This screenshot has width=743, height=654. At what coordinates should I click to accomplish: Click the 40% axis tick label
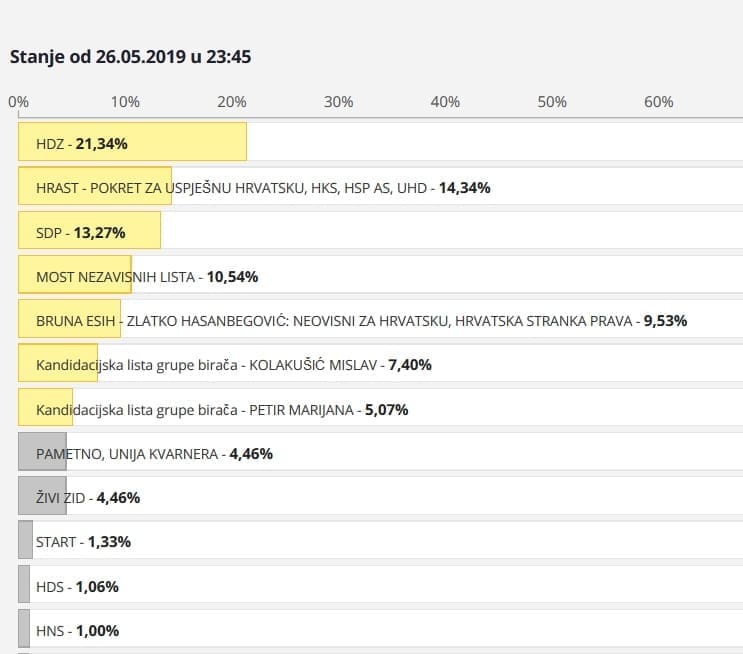tap(445, 102)
